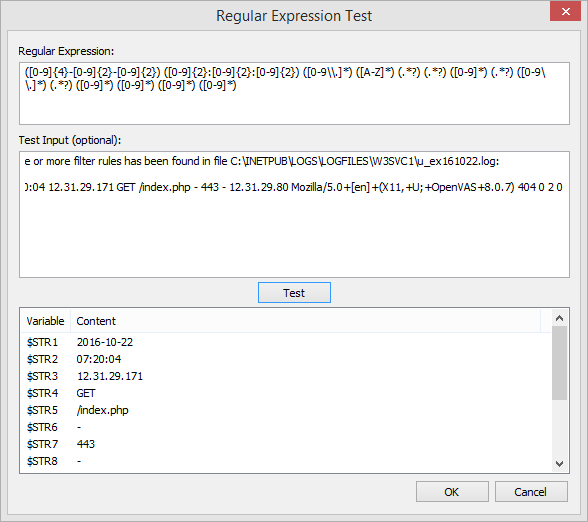Focus the Test Input text area
Viewport: 588px width, 522px height.
point(294,214)
